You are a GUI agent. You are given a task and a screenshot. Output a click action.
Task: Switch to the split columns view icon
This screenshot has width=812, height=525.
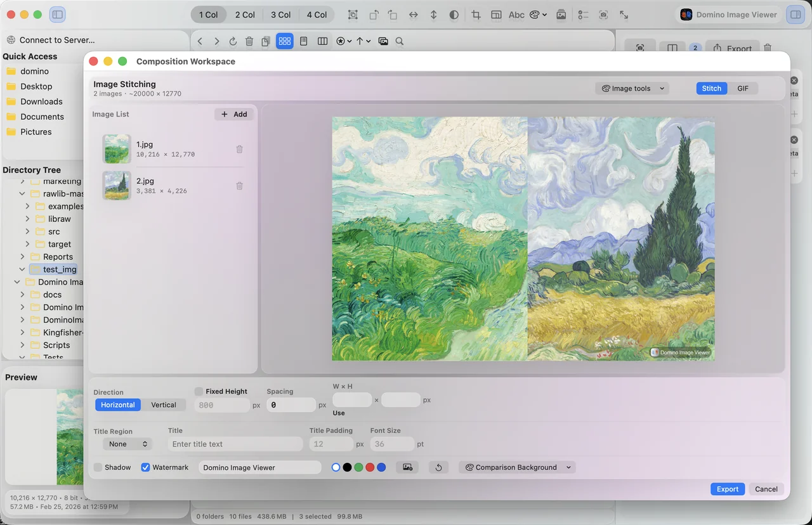point(322,41)
